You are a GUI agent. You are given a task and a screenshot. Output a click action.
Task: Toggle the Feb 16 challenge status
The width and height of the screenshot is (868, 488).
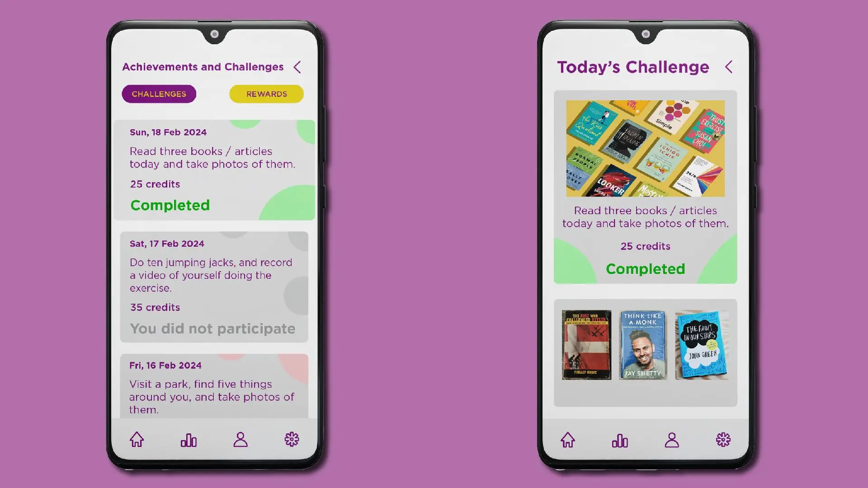pyautogui.click(x=214, y=387)
